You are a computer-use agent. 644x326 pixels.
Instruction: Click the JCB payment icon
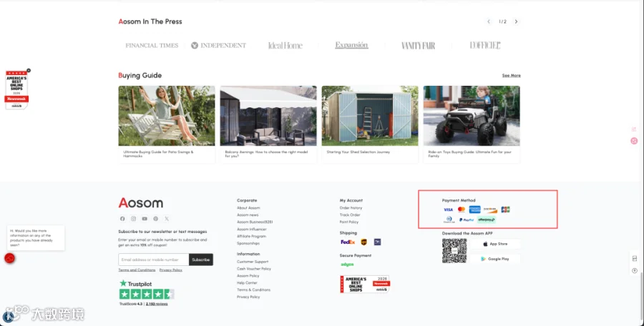[506, 209]
